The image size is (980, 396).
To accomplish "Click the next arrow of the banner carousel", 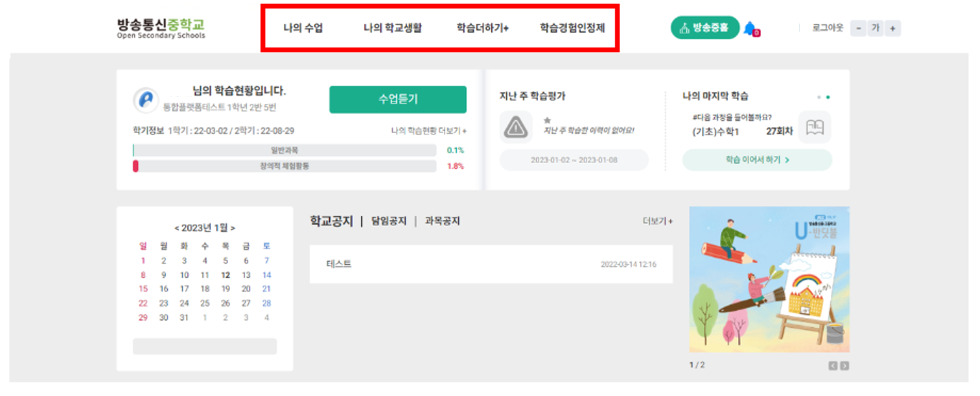I will (x=843, y=366).
